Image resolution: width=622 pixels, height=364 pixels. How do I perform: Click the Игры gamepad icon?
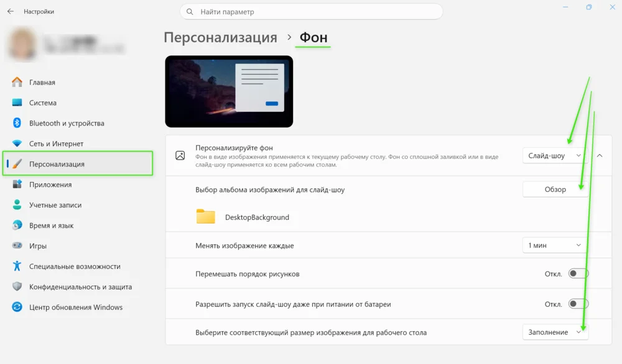tap(17, 245)
